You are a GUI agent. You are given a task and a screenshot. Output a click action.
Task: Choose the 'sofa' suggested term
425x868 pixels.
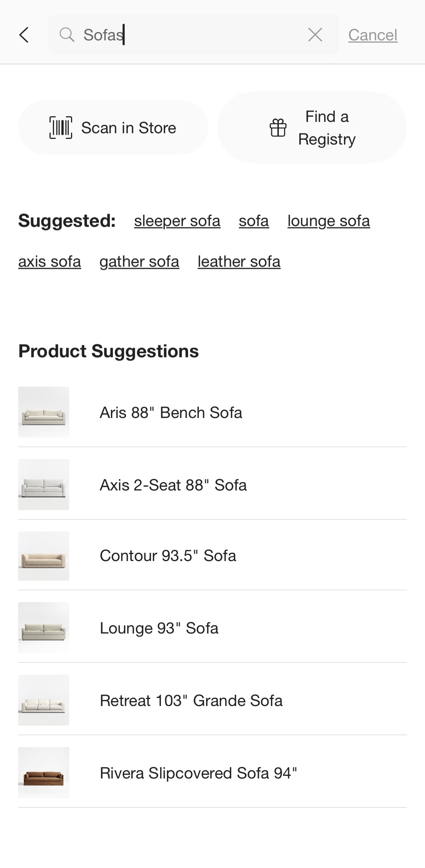253,221
